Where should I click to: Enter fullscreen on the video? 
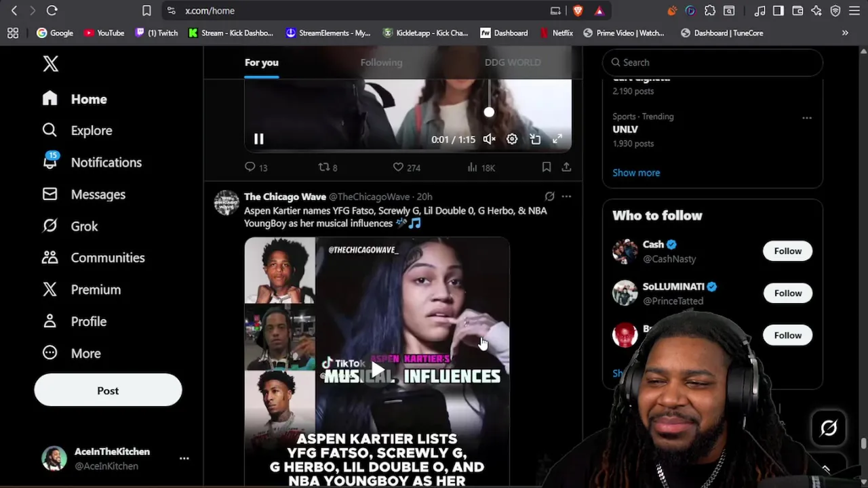pos(557,139)
